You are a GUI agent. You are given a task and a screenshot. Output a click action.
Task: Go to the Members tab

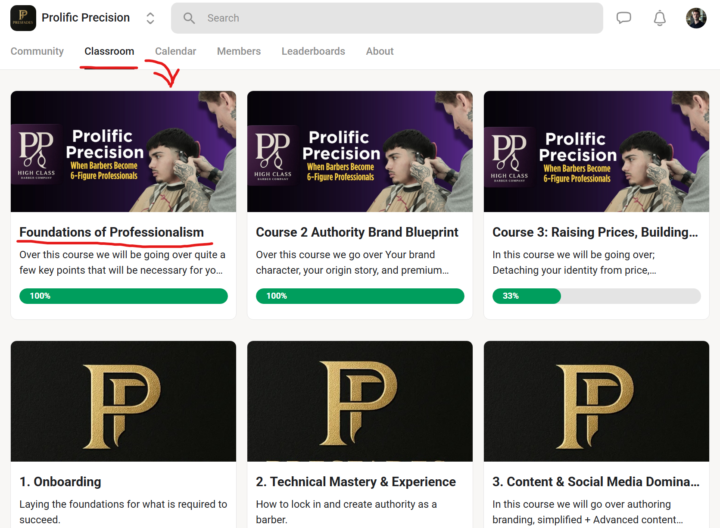click(x=239, y=51)
